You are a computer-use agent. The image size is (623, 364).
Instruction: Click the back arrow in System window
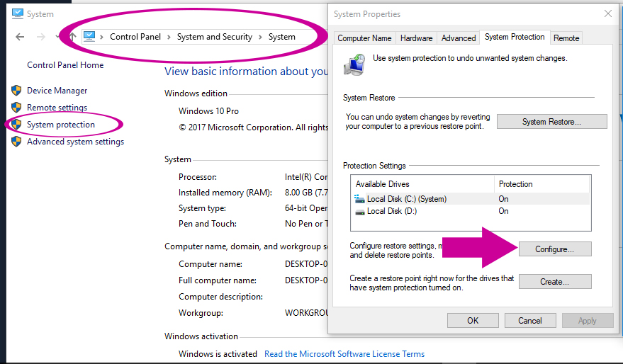pos(20,37)
